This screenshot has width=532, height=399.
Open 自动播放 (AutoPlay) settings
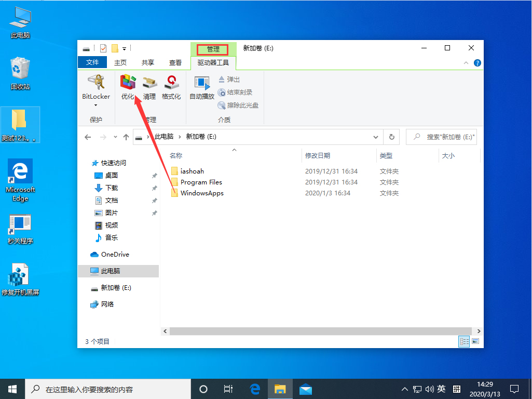point(201,88)
